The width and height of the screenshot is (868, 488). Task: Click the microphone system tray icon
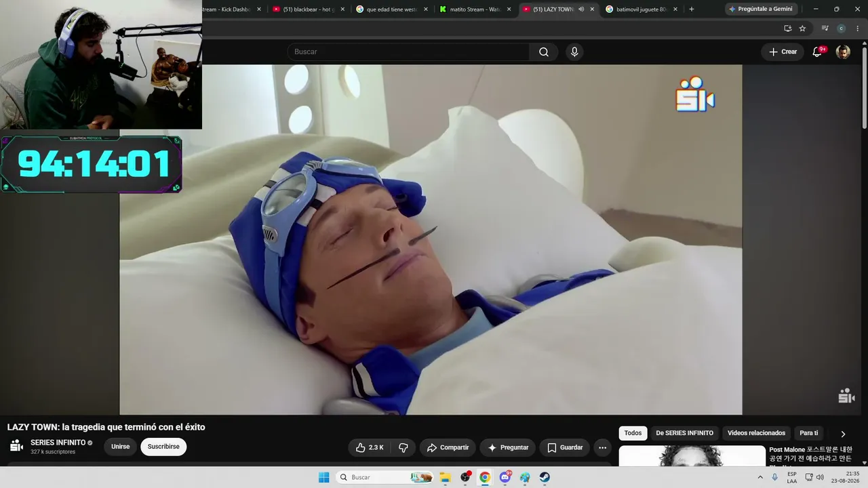tap(775, 477)
